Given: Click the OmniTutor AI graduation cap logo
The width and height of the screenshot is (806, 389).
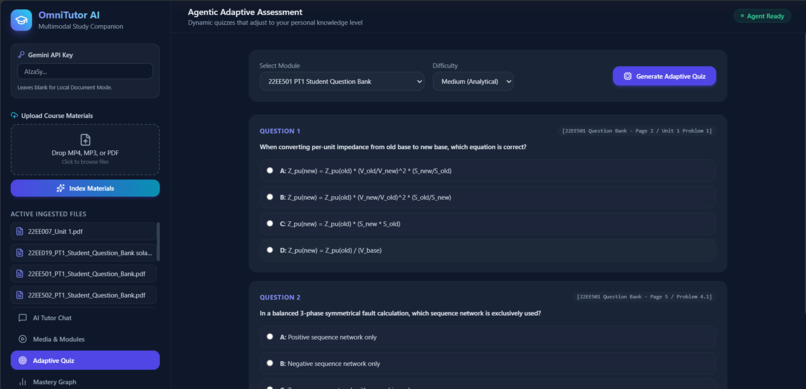Looking at the screenshot, I should (x=21, y=20).
